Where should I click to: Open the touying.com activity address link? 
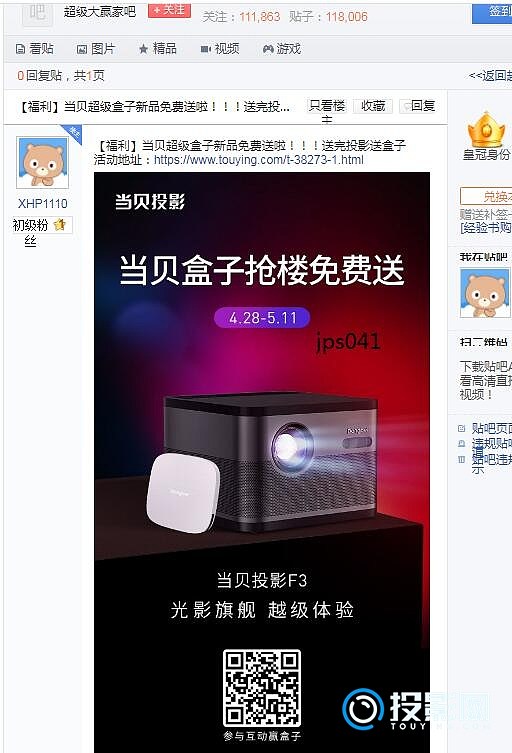point(258,159)
